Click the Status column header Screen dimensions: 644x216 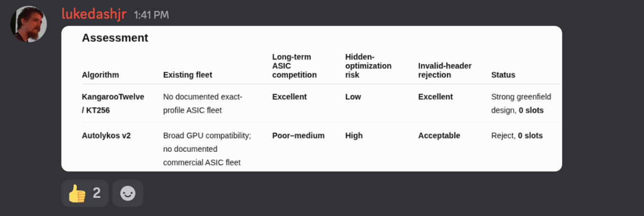pyautogui.click(x=503, y=75)
